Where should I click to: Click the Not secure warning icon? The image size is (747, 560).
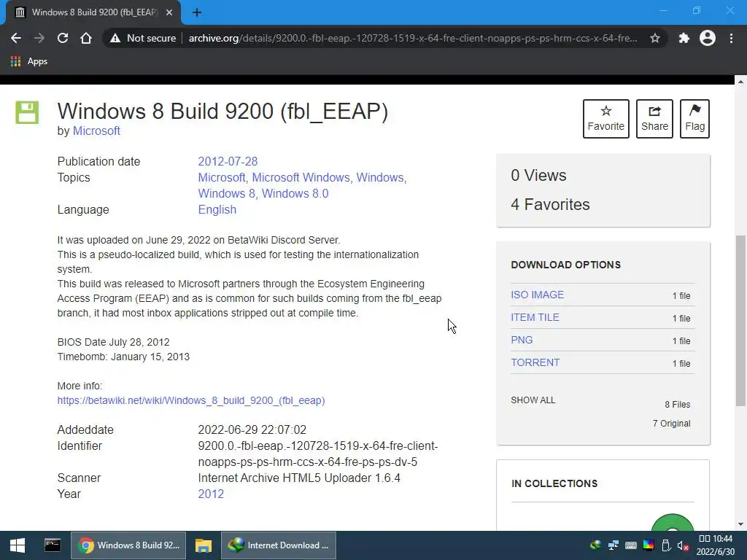(115, 38)
